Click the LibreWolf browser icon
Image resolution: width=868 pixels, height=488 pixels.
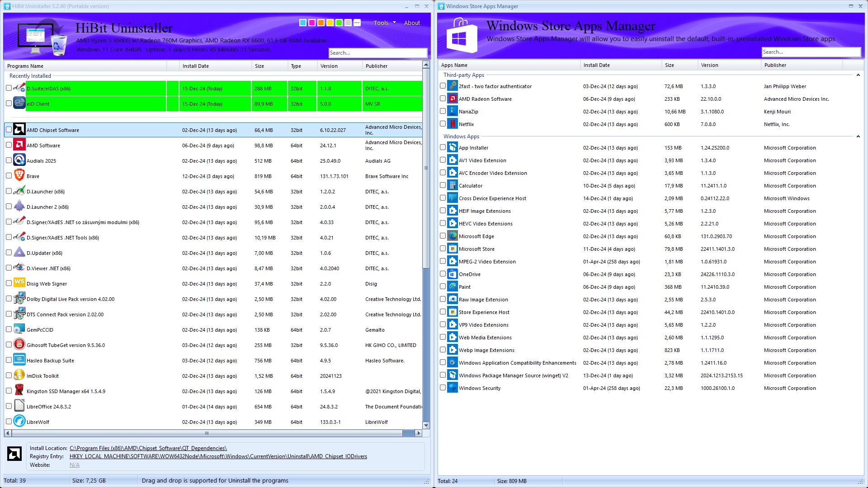19,422
